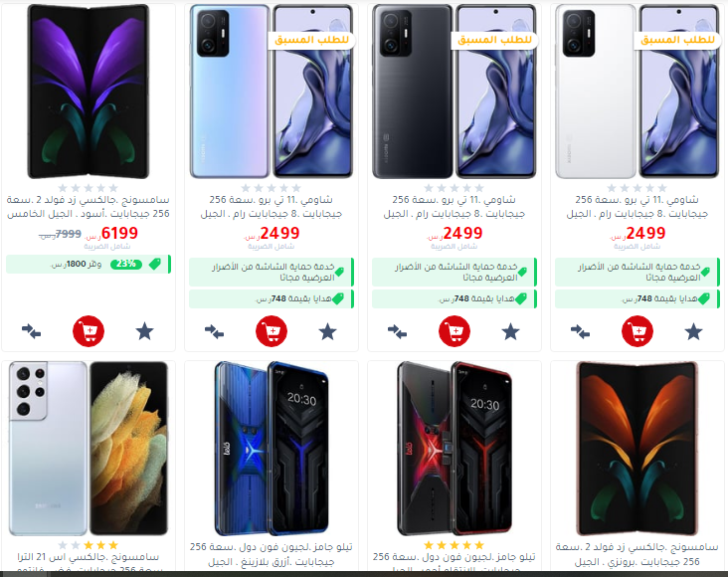Open the black Galaxy Z Fold 2 image
The width and height of the screenshot is (728, 577).
click(x=89, y=92)
